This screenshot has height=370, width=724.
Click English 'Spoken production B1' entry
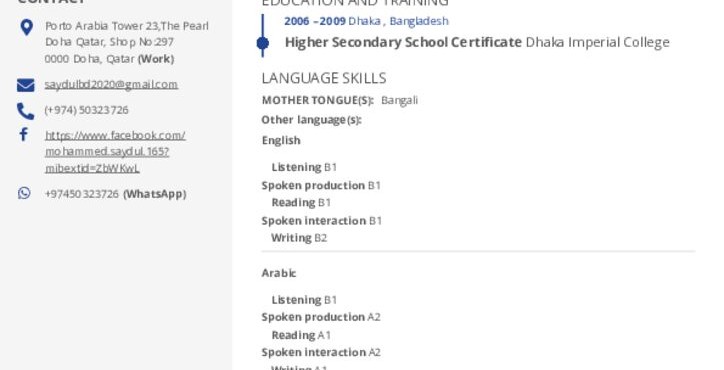click(x=321, y=186)
